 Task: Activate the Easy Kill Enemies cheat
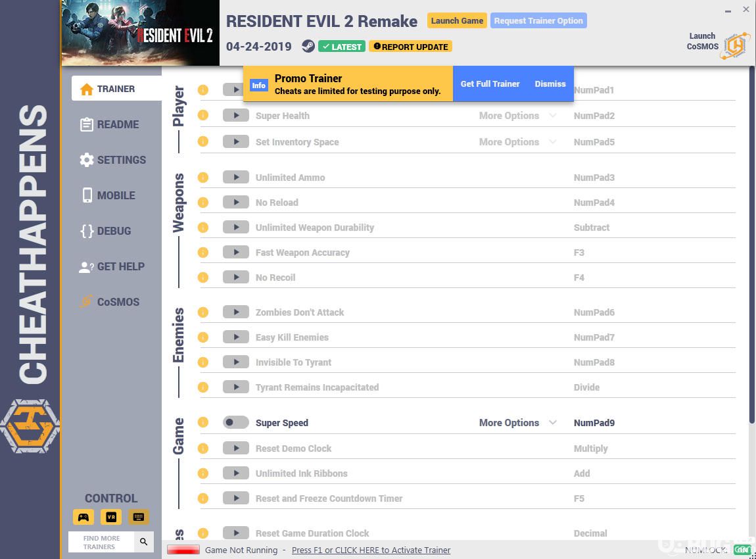[236, 337]
